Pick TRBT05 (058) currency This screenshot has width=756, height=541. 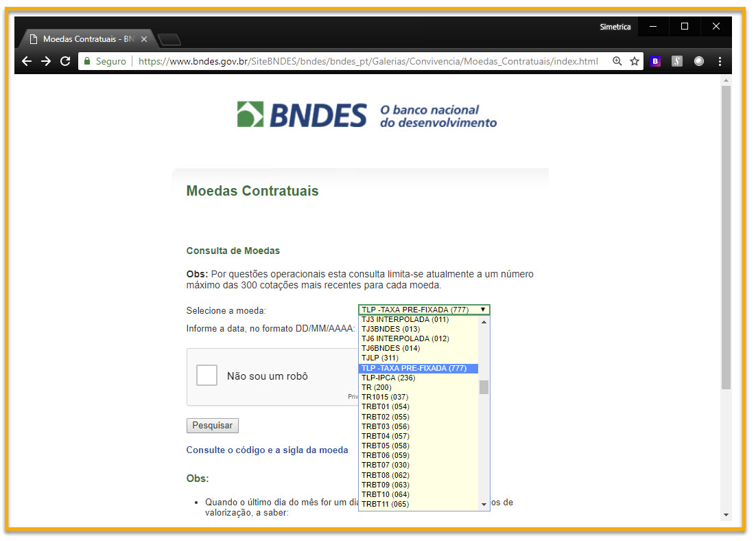point(418,446)
